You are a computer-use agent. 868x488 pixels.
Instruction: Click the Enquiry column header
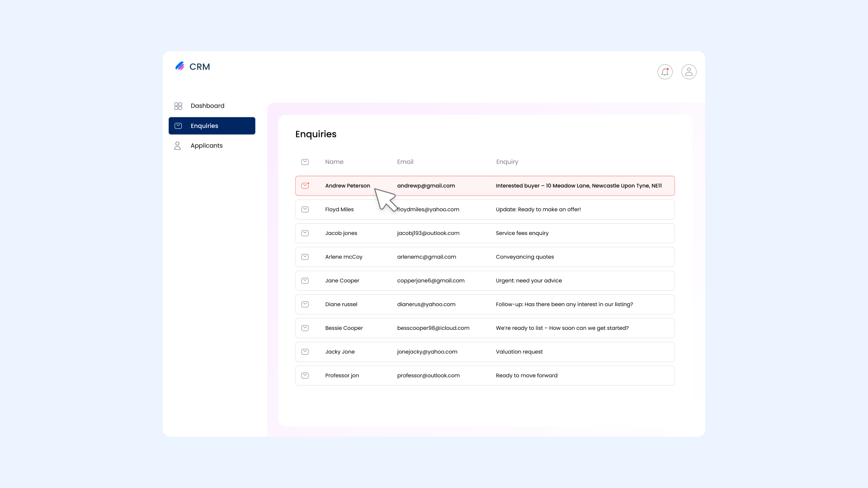tap(507, 162)
